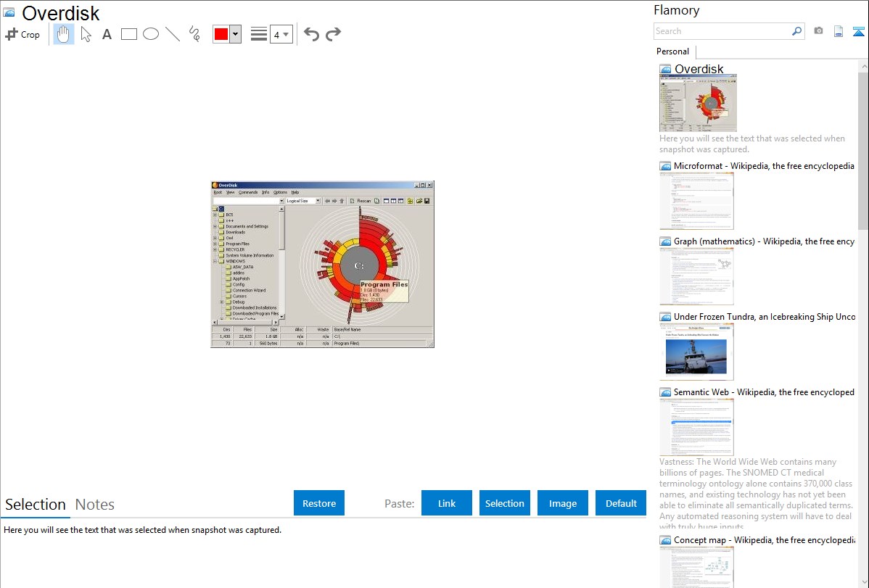
Task: Pick the rectangle drawing tool
Action: 128,34
